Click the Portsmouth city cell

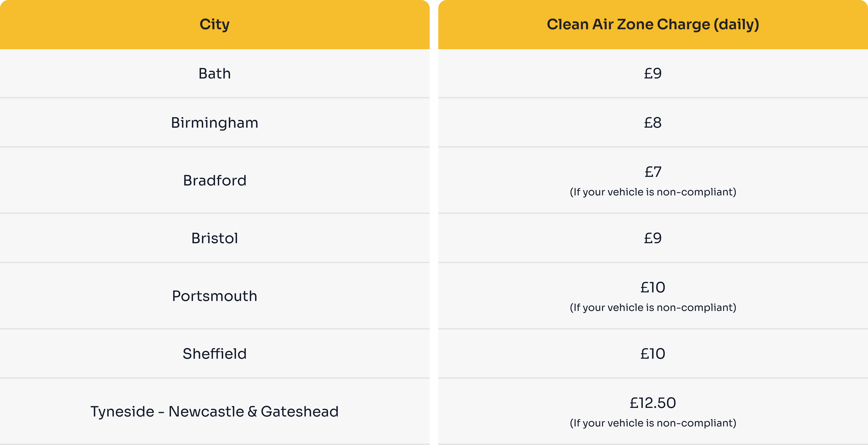click(x=215, y=296)
